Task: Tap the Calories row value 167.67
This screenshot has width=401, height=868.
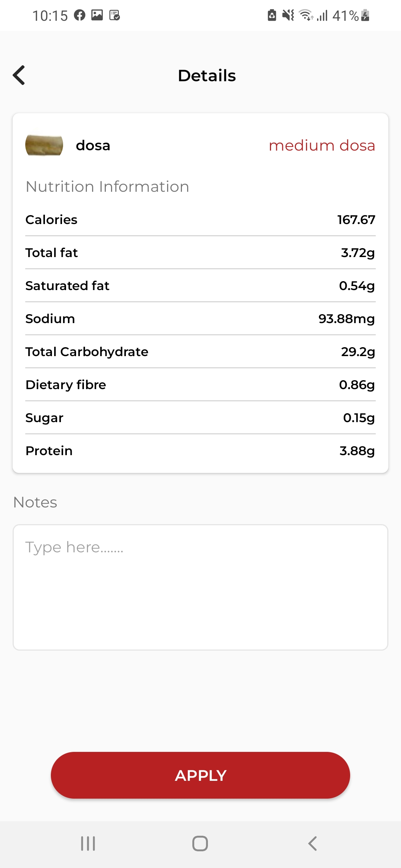Action: (356, 220)
